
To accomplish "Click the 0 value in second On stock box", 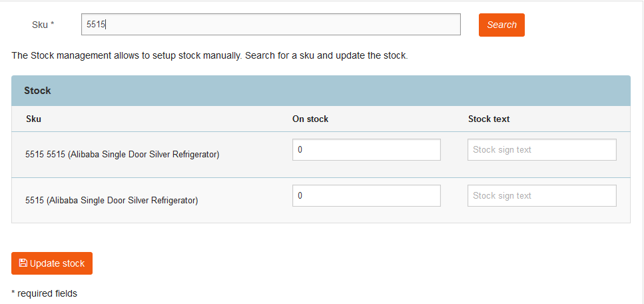I will pos(300,196).
